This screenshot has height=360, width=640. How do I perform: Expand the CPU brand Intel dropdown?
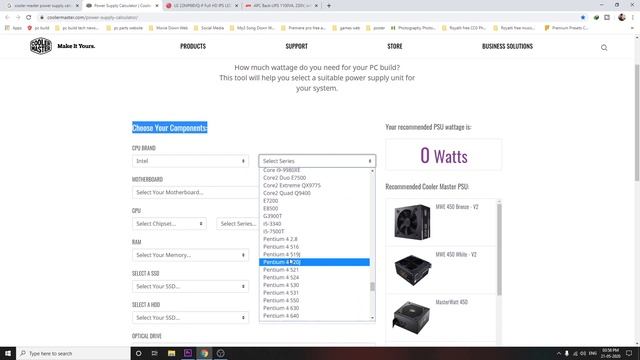(x=190, y=161)
